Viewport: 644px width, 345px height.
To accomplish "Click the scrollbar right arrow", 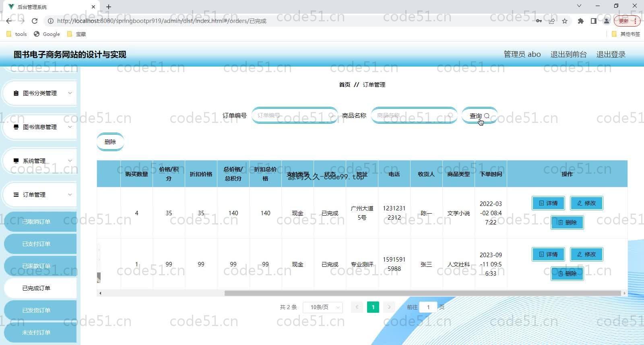I will click(624, 293).
